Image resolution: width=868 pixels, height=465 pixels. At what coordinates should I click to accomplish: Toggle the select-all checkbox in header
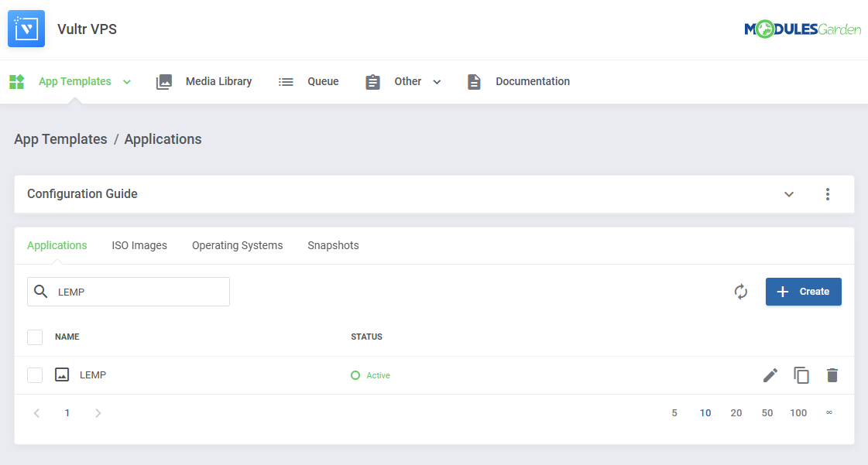[35, 337]
